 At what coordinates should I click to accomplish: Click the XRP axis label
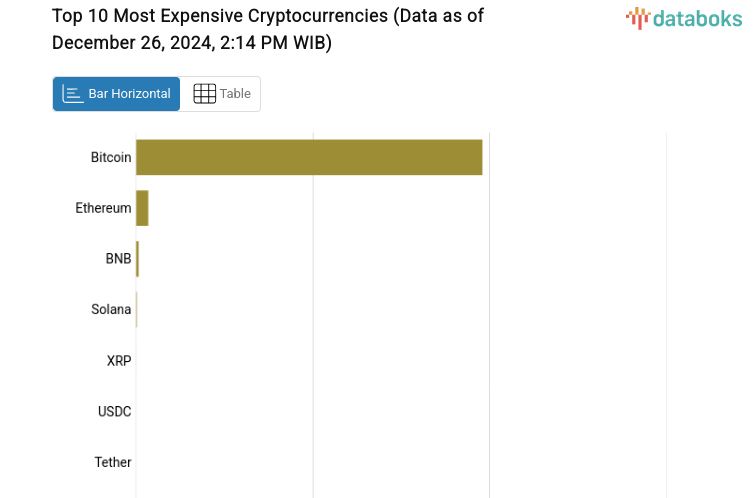tap(119, 361)
